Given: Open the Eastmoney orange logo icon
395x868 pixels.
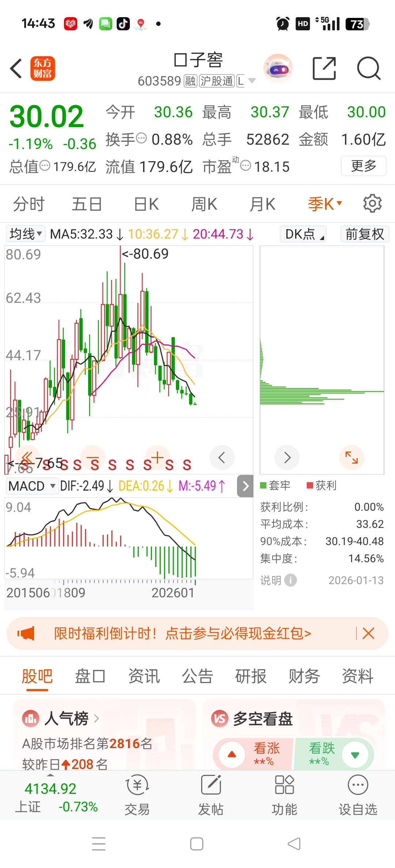Looking at the screenshot, I should point(42,68).
